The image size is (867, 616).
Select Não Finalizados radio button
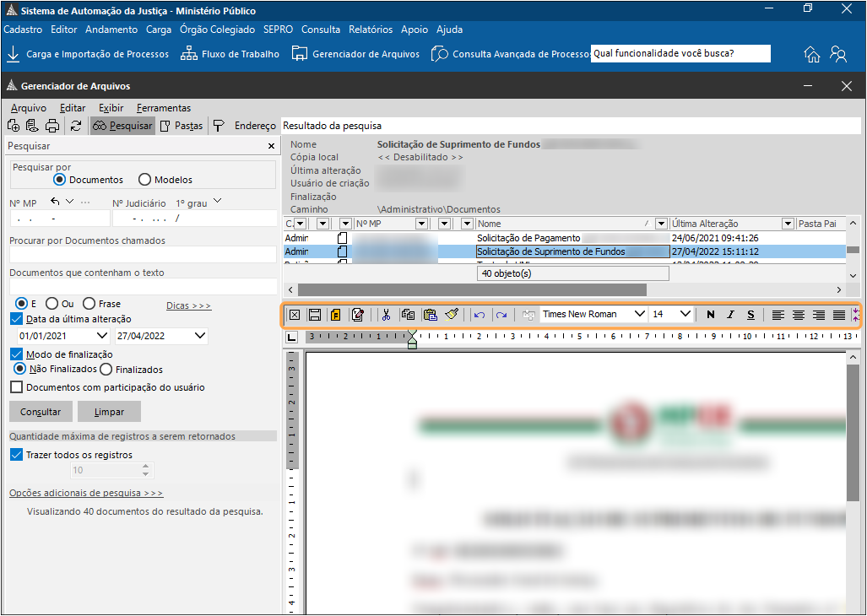pyautogui.click(x=20, y=369)
